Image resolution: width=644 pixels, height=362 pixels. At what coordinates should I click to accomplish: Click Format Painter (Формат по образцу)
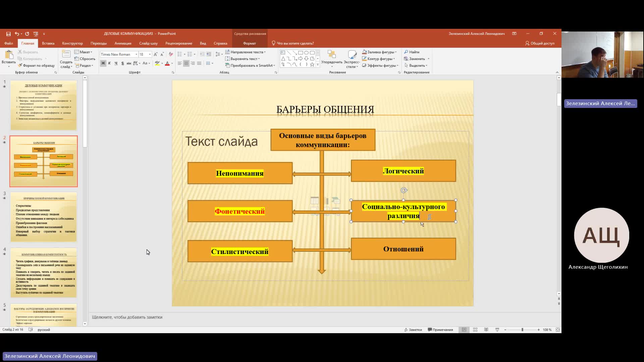click(x=36, y=65)
